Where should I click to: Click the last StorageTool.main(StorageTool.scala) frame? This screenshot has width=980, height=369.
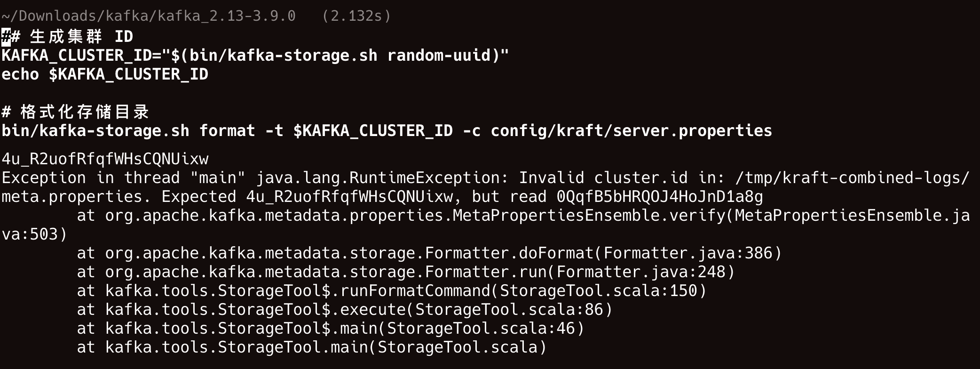click(311, 347)
